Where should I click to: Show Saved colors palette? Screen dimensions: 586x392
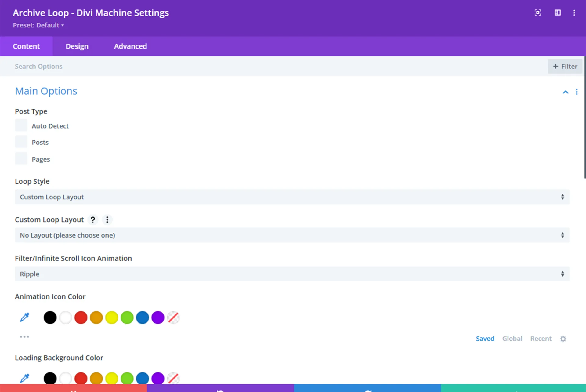click(485, 339)
